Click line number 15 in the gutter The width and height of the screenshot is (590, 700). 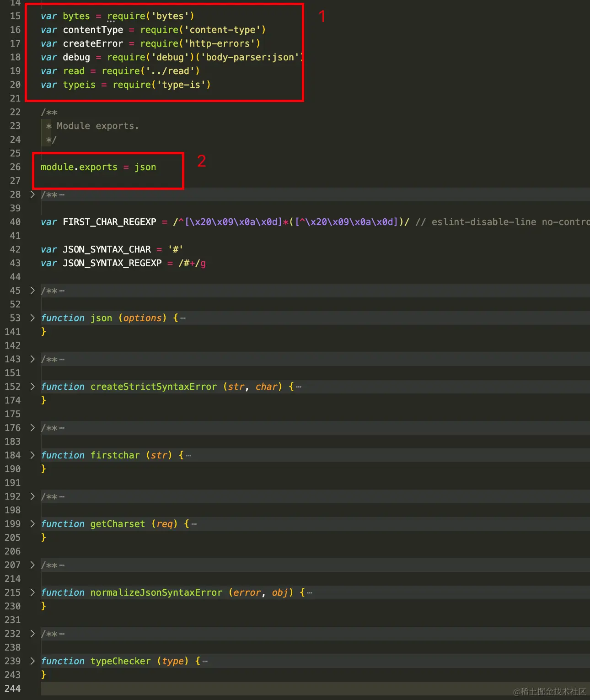pyautogui.click(x=15, y=16)
